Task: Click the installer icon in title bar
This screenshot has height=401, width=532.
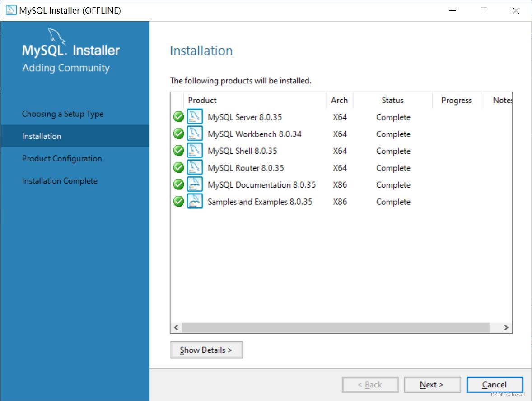Action: tap(11, 10)
